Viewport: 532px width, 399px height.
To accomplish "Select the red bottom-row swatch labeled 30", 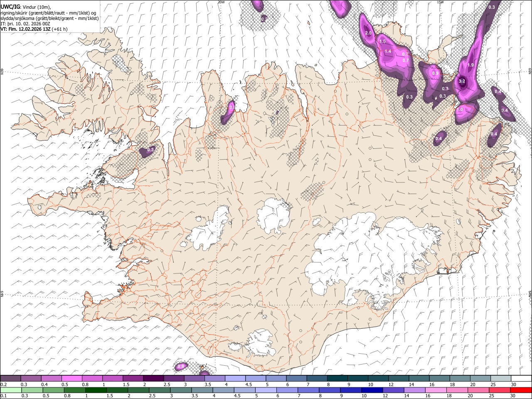I will [521, 390].
